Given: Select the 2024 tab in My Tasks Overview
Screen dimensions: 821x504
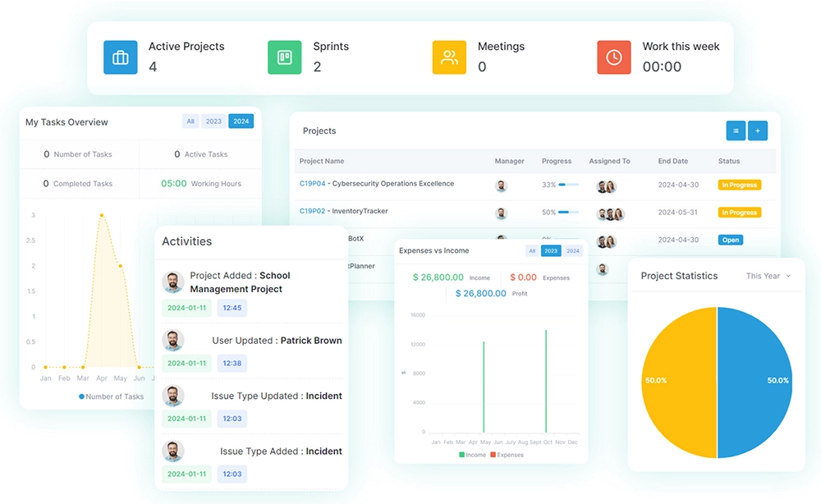Looking at the screenshot, I should point(241,121).
